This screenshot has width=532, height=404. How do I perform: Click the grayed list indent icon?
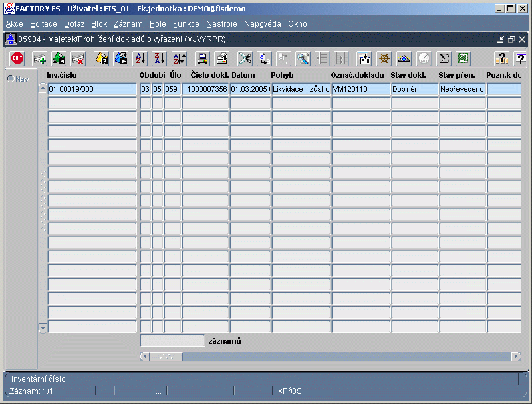point(322,58)
